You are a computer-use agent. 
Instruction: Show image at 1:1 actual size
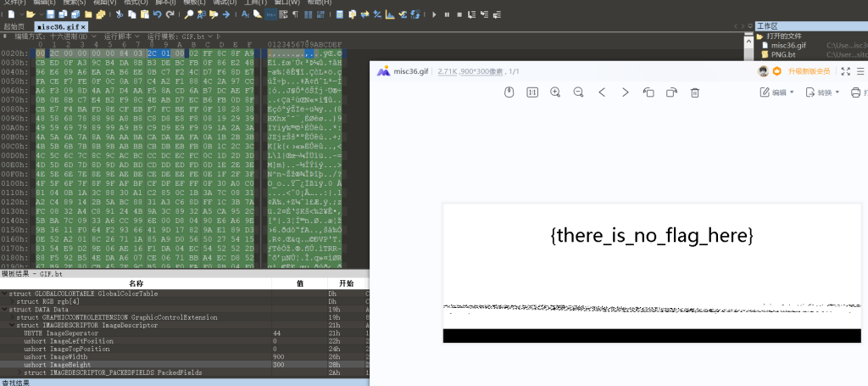(532, 92)
